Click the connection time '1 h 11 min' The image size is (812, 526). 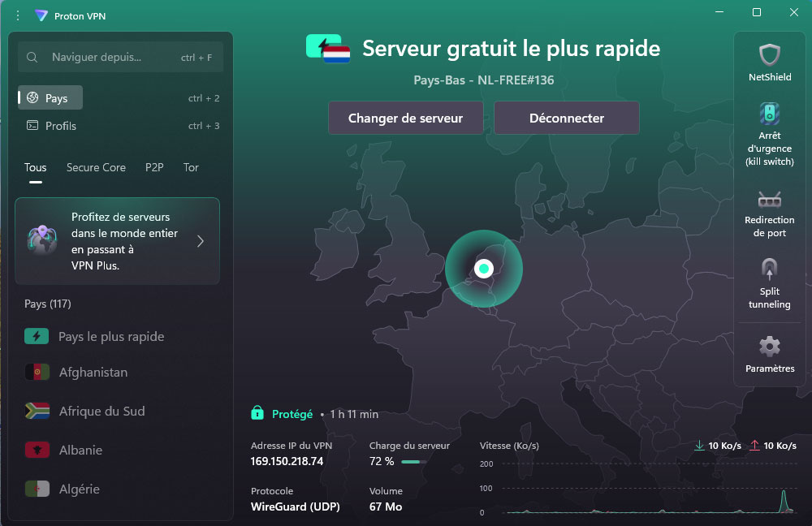[354, 414]
